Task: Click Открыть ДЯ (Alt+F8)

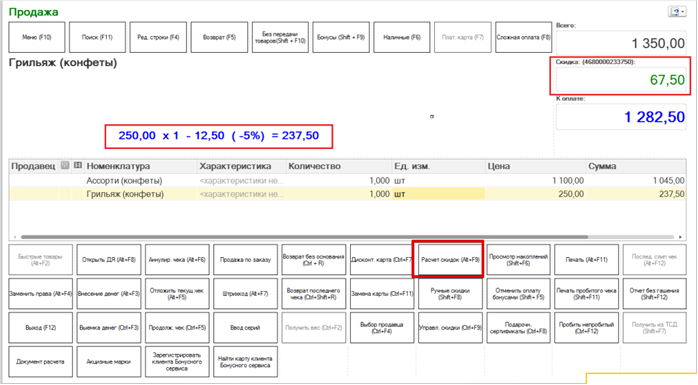Action: tap(109, 259)
